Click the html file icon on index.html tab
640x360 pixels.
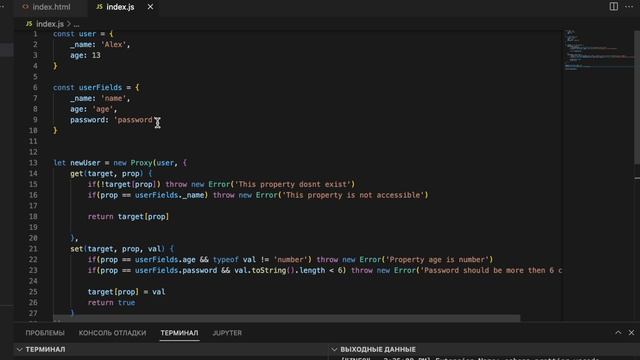point(25,7)
